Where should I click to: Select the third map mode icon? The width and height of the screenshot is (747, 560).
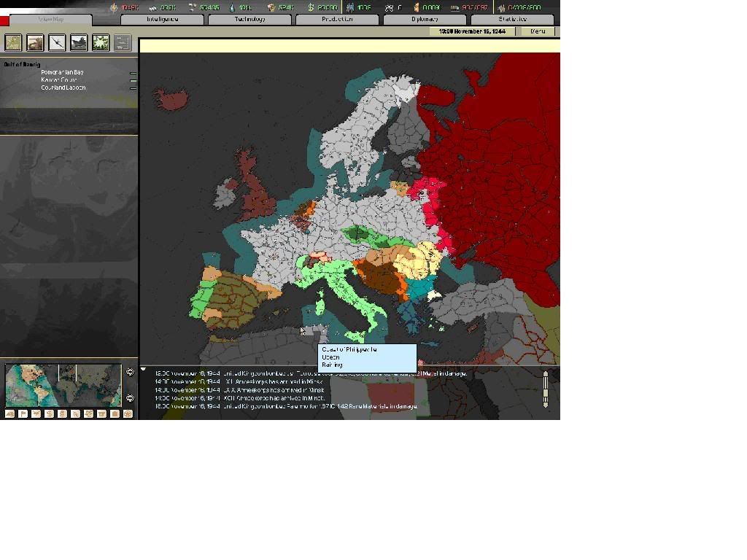point(36,414)
